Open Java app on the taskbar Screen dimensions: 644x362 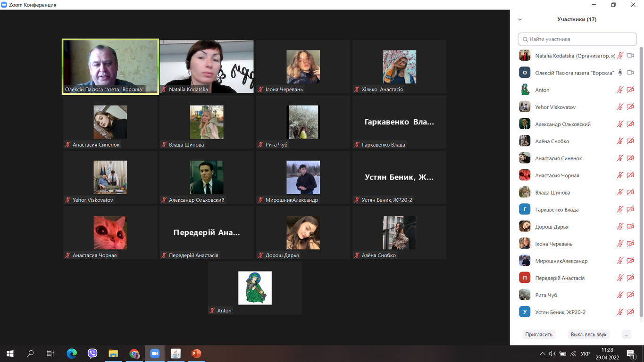(176, 353)
